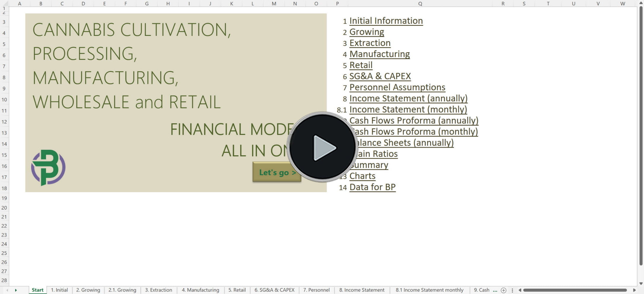The width and height of the screenshot is (644, 294).
Task: Open the Manufacturing contents link
Action: [379, 54]
